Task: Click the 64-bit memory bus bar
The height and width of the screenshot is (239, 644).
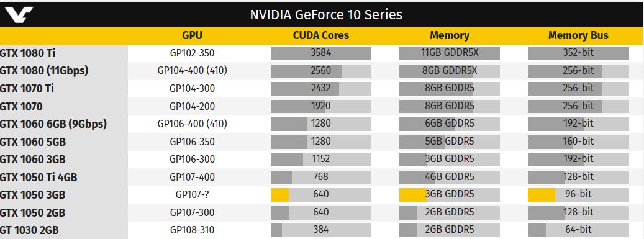Action: pos(578,230)
